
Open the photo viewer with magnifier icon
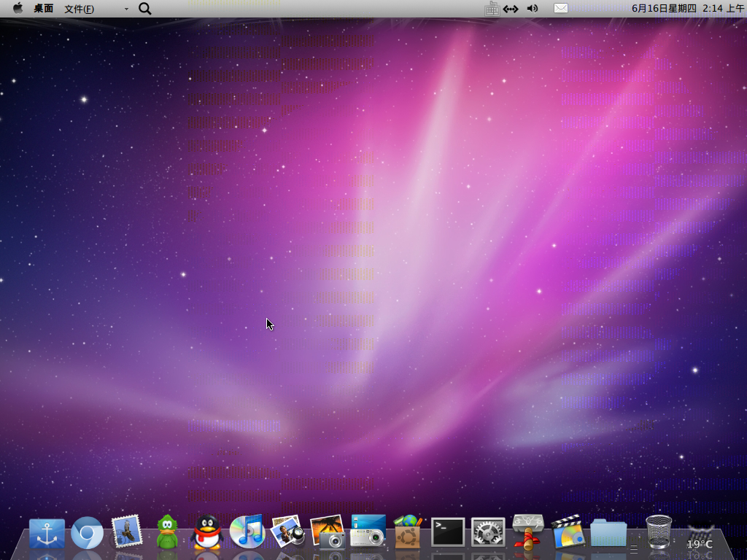pos(287,531)
